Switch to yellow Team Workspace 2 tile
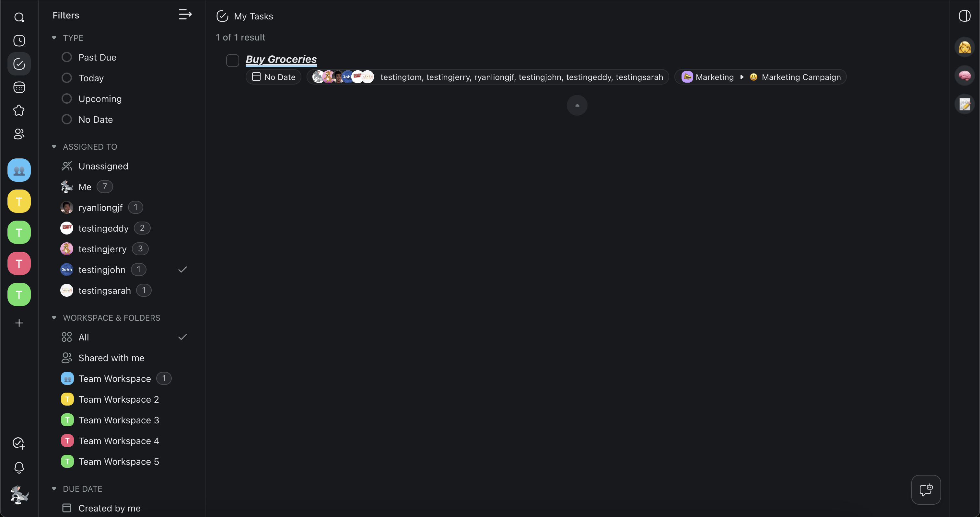 tap(19, 201)
